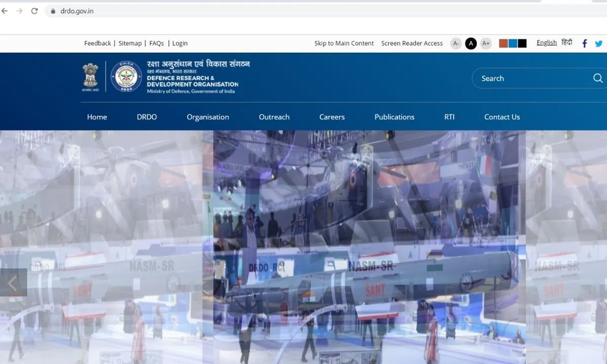This screenshot has width=607, height=364.
Task: Expand the Publications menu
Action: 395,117
